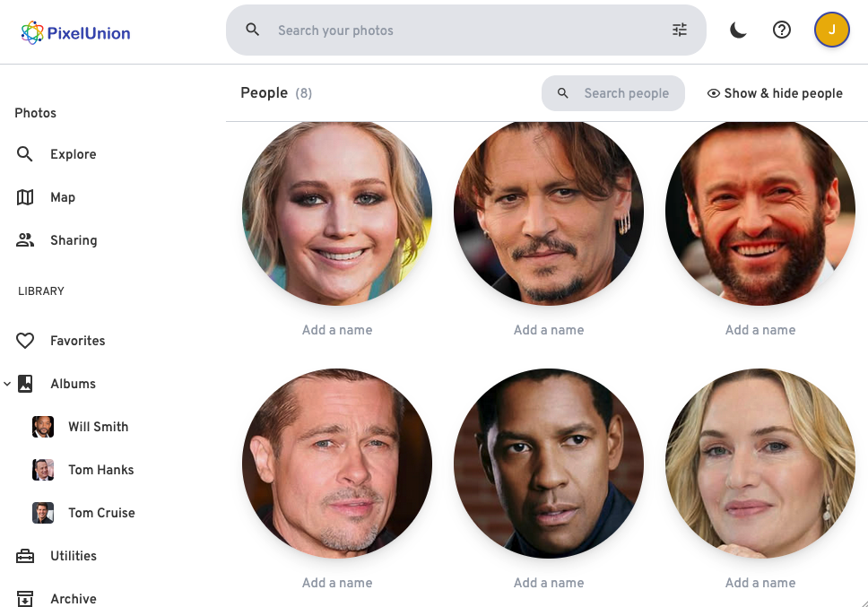
Task: Collapse the Albums section chevron
Action: coord(7,384)
